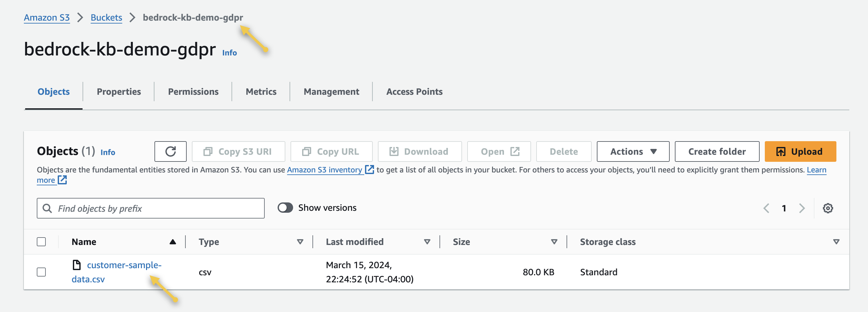This screenshot has width=868, height=312.
Task: Click the Open button
Action: click(x=499, y=151)
